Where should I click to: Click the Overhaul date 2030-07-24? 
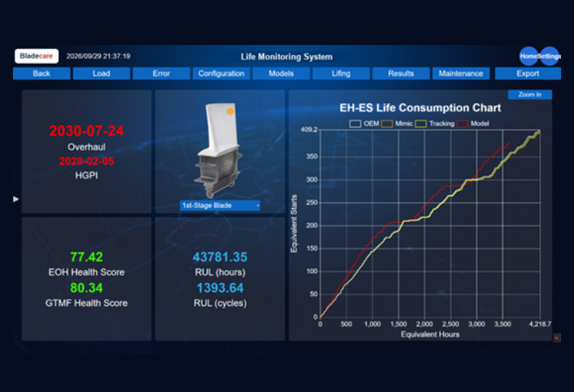[86, 131]
